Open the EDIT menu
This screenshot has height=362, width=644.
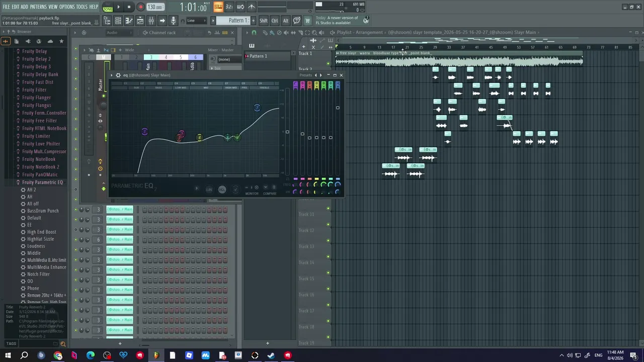(15, 7)
